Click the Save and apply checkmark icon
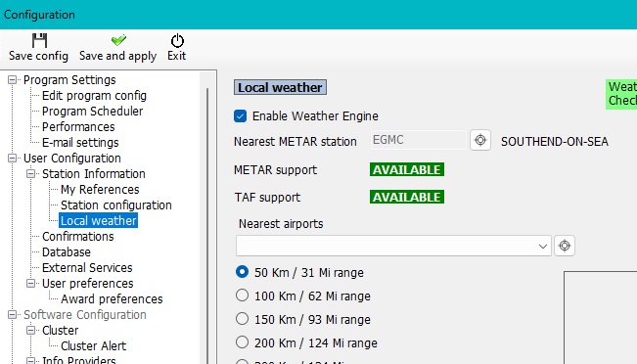 point(118,40)
